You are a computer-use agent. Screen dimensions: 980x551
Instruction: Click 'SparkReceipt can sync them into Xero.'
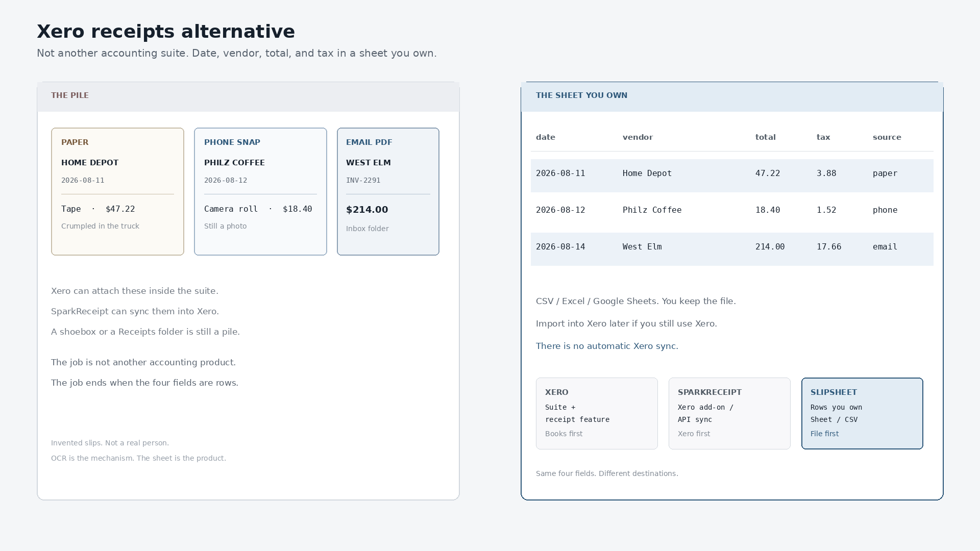point(135,311)
